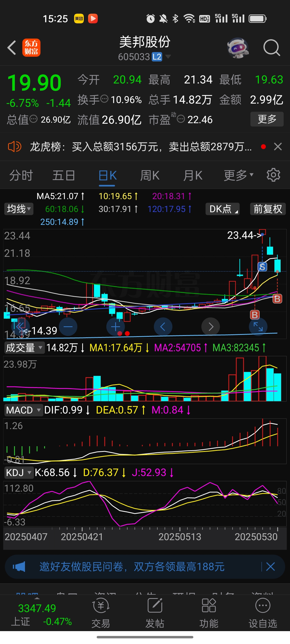Open stock search magnifier
This screenshot has height=644, width=290.
[x=271, y=48]
